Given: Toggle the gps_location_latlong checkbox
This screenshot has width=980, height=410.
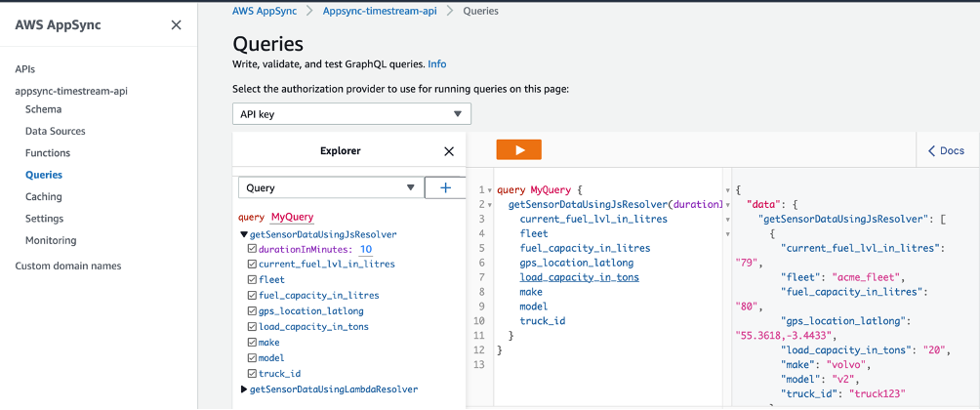Looking at the screenshot, I should 253,310.
